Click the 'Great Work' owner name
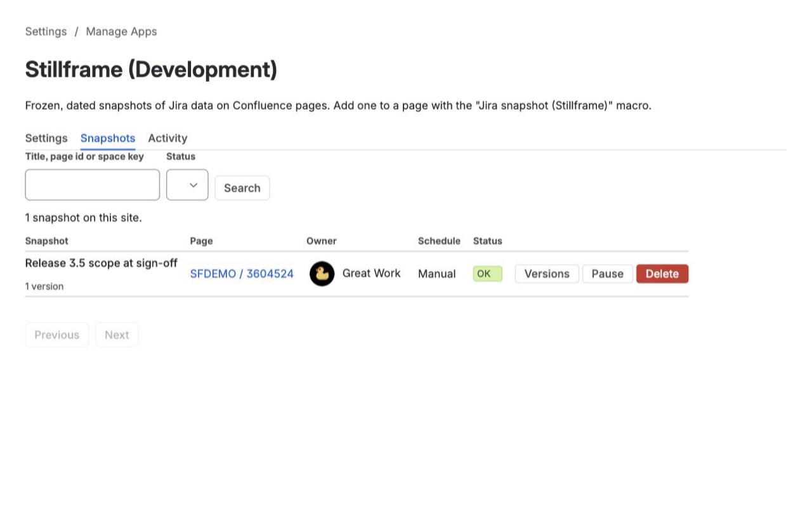Screen dimensions: 812x508 [x=371, y=273]
